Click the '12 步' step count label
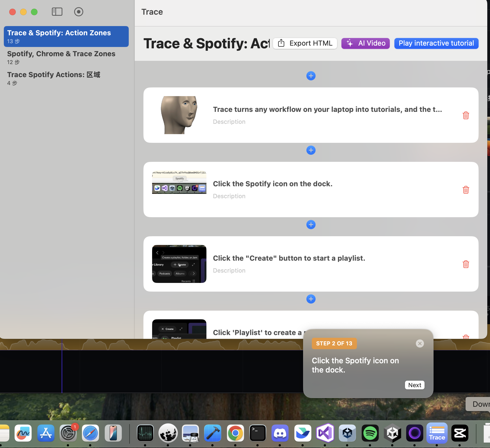The height and width of the screenshot is (448, 490). [13, 62]
